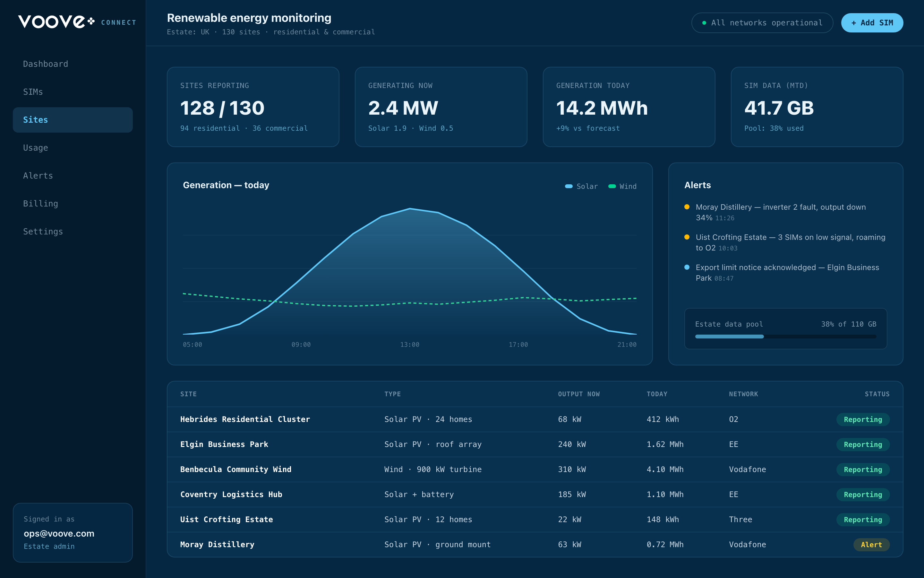The height and width of the screenshot is (578, 924).
Task: Select Benbecula Community Wind site
Action: (535, 469)
